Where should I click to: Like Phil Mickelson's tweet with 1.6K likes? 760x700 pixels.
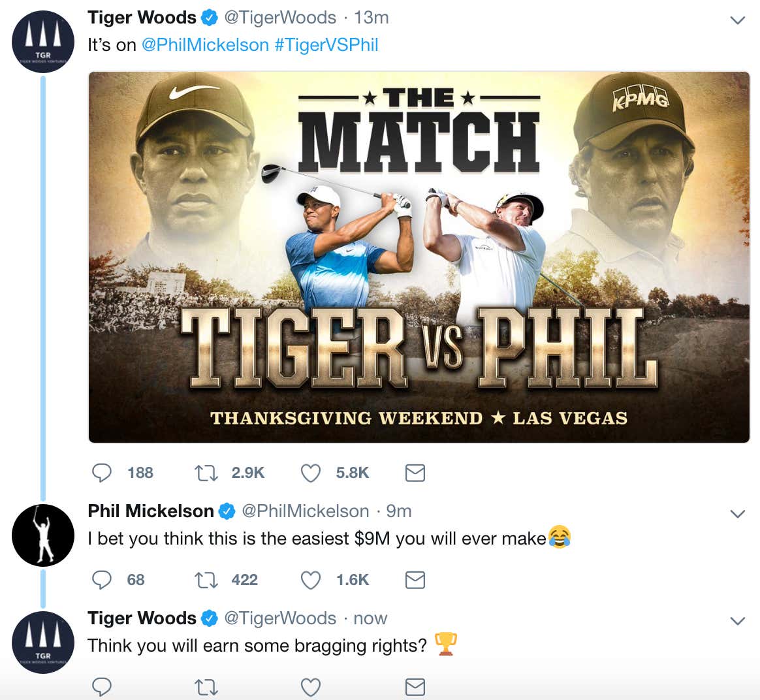(x=311, y=580)
